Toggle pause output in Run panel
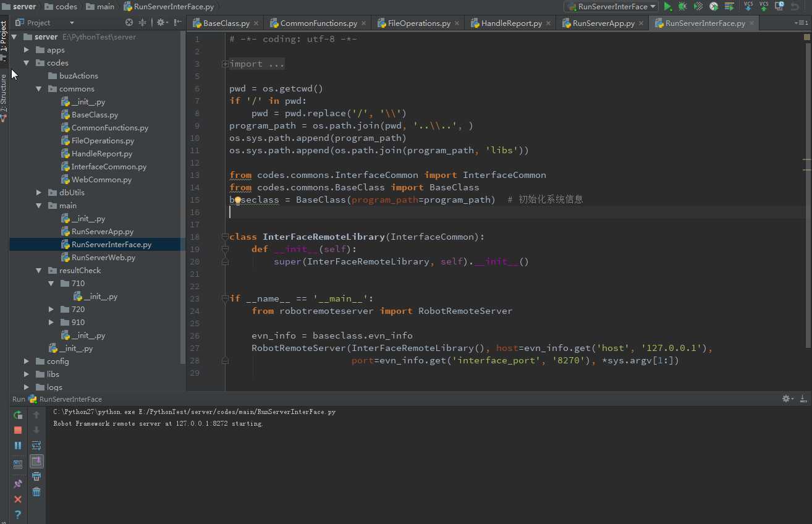Image resolution: width=812 pixels, height=524 pixels. tap(18, 446)
